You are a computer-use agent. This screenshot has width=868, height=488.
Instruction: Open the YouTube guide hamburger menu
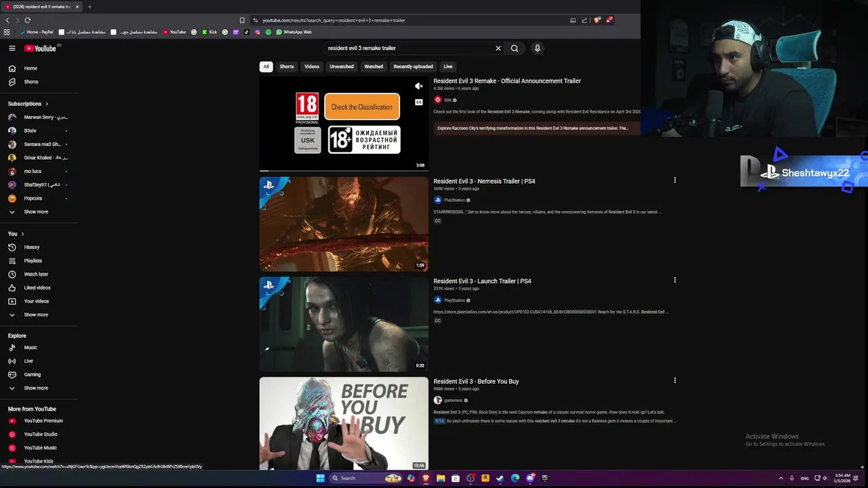coord(12,48)
